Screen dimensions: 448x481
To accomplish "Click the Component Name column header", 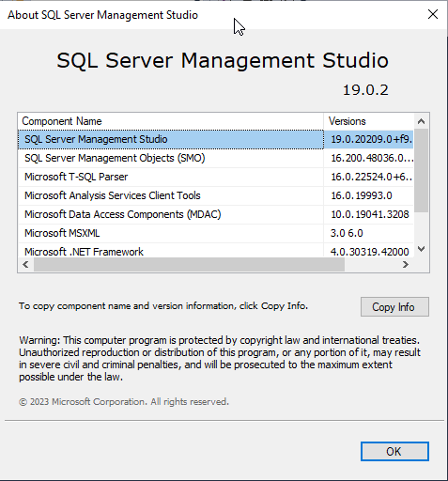I will pos(171,121).
